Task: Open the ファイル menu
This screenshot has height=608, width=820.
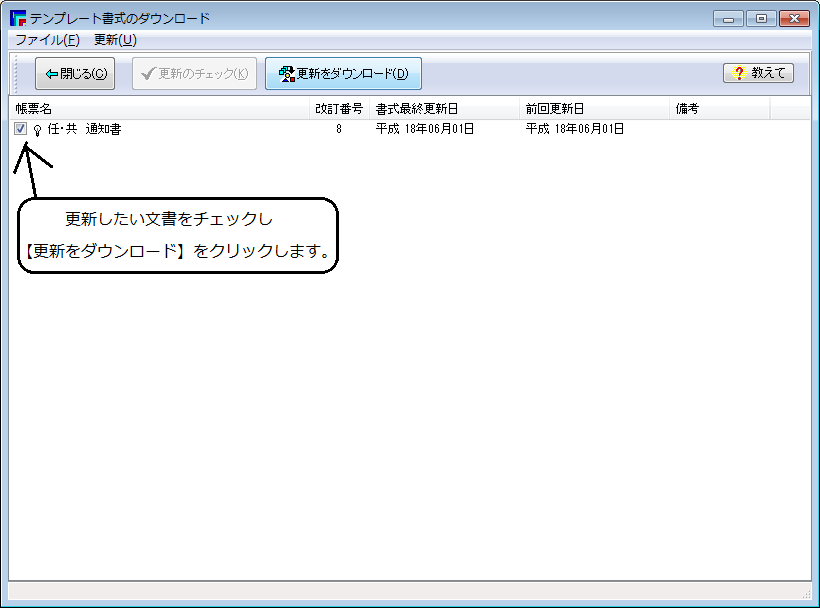Action: pos(47,40)
